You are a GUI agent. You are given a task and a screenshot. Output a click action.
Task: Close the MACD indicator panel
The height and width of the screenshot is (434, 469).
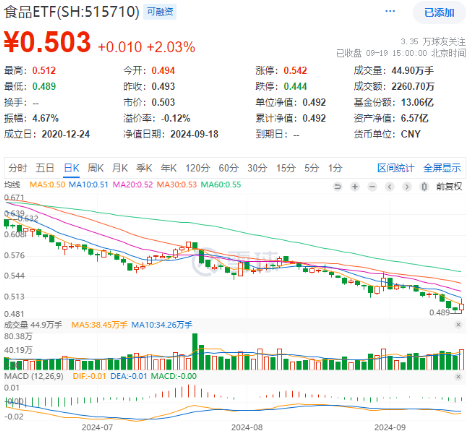[458, 377]
